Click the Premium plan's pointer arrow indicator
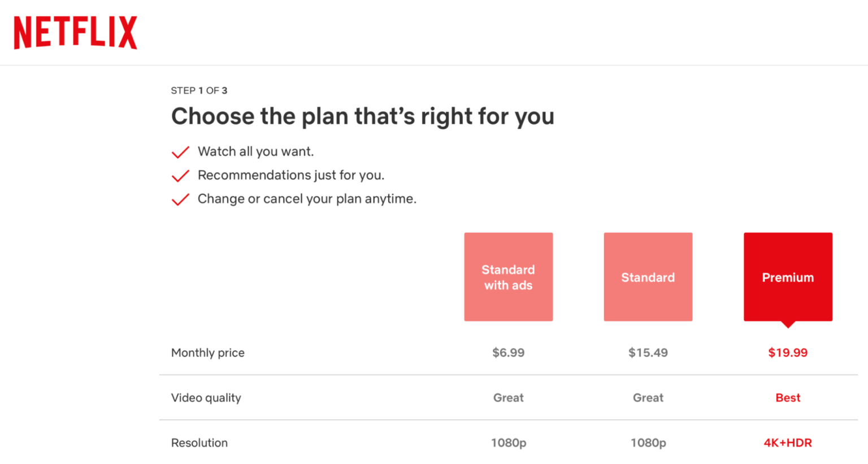868x464 pixels. pos(788,324)
